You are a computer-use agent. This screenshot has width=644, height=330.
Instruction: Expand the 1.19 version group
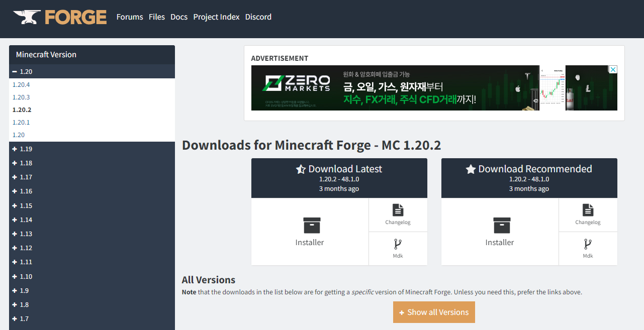point(92,149)
